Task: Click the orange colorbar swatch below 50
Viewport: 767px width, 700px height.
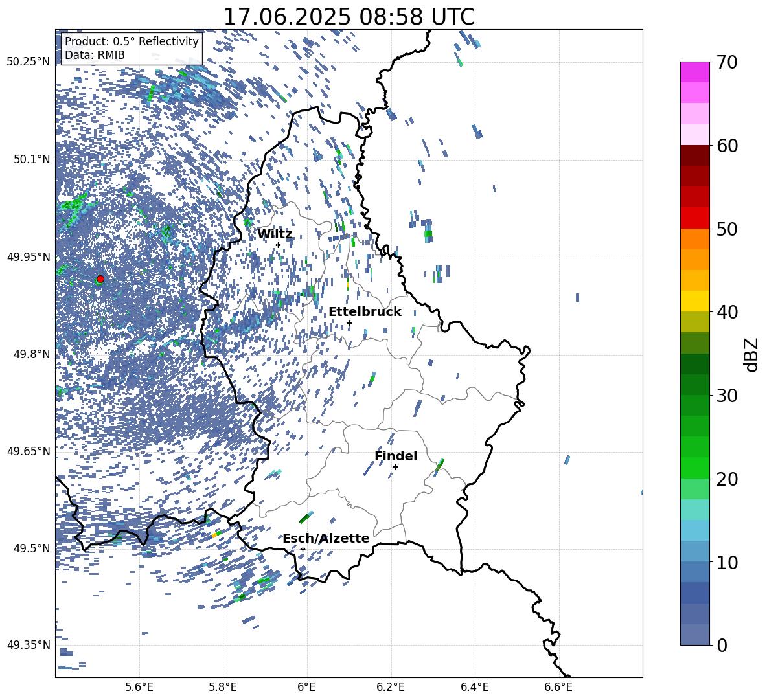Action: (x=695, y=239)
